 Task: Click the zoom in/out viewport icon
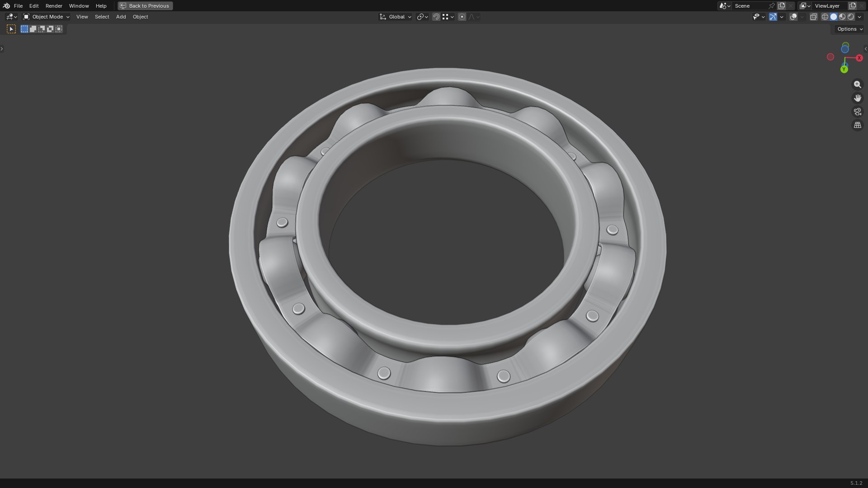[x=858, y=84]
